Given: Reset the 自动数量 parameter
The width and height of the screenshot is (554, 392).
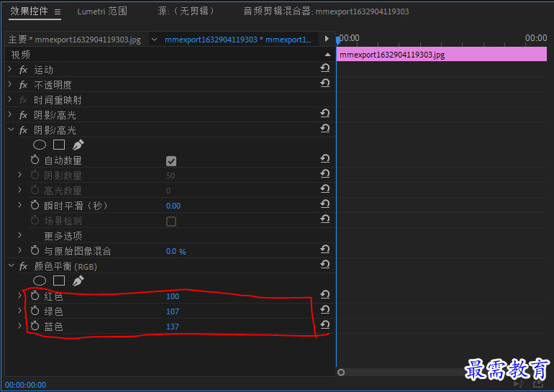Looking at the screenshot, I should coord(325,158).
